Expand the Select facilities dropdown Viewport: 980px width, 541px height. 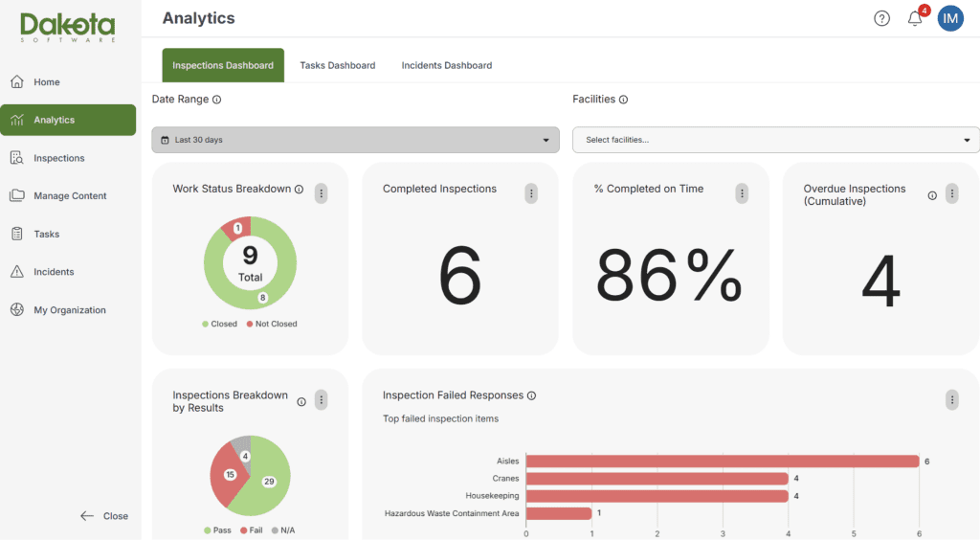(775, 140)
